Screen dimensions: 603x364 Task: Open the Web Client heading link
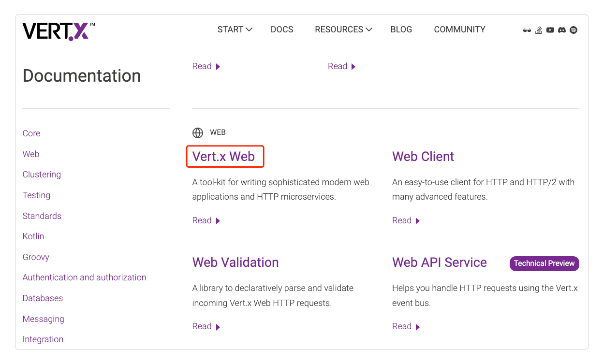click(423, 157)
